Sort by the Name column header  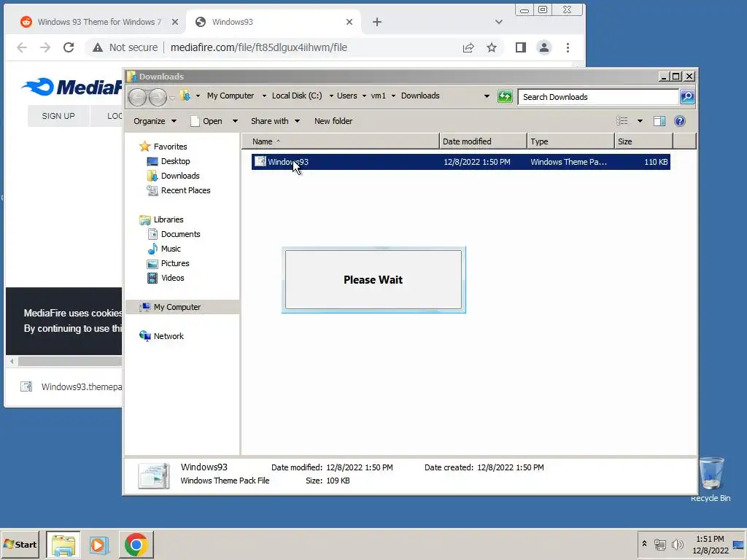click(x=340, y=141)
